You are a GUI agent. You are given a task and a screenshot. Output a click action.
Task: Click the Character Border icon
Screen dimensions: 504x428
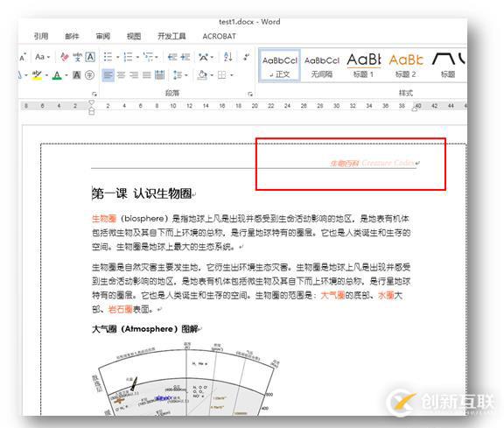[x=90, y=57]
